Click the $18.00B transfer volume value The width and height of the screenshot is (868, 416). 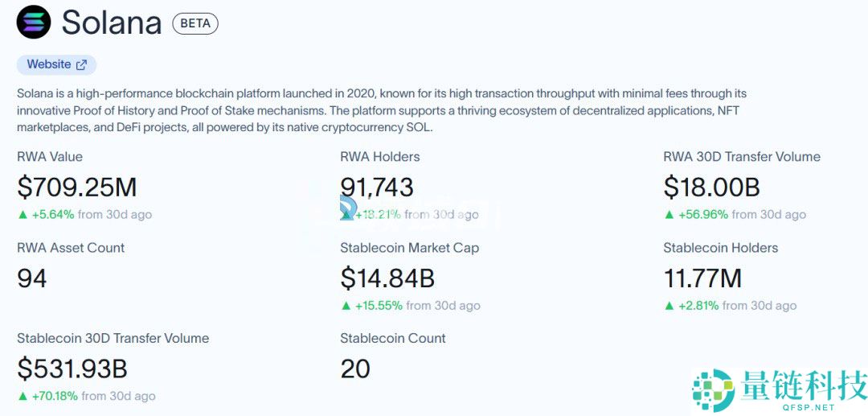711,187
